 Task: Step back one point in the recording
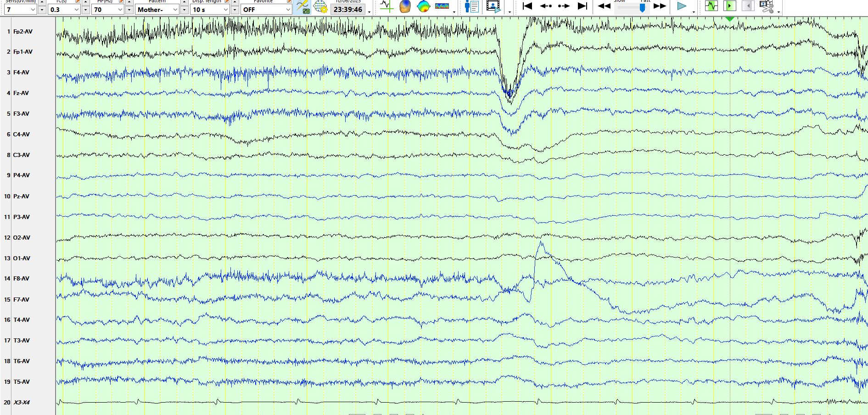tap(546, 6)
